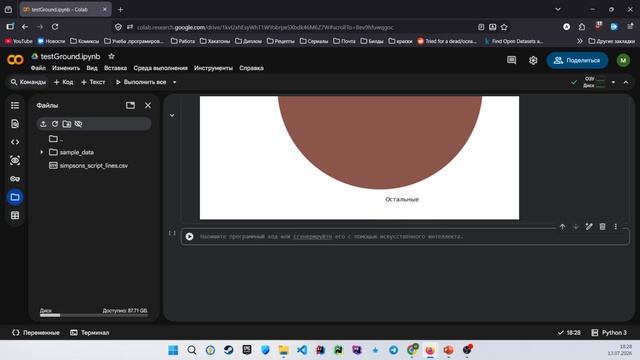This screenshot has height=360, width=640.
Task: Click the disk usage progress bar
Action: click(x=93, y=315)
